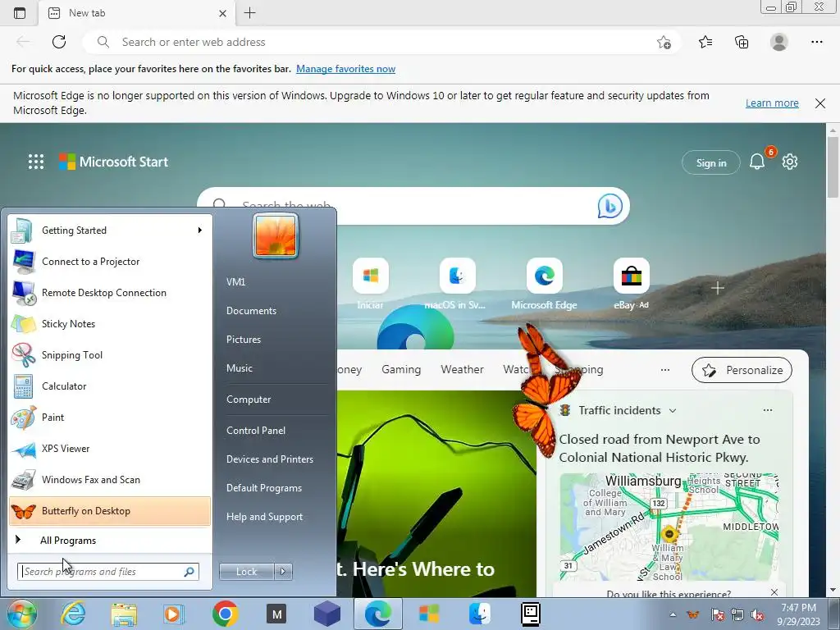The image size is (840, 630).
Task: Open Edge Settings and more menu
Action: point(816,42)
